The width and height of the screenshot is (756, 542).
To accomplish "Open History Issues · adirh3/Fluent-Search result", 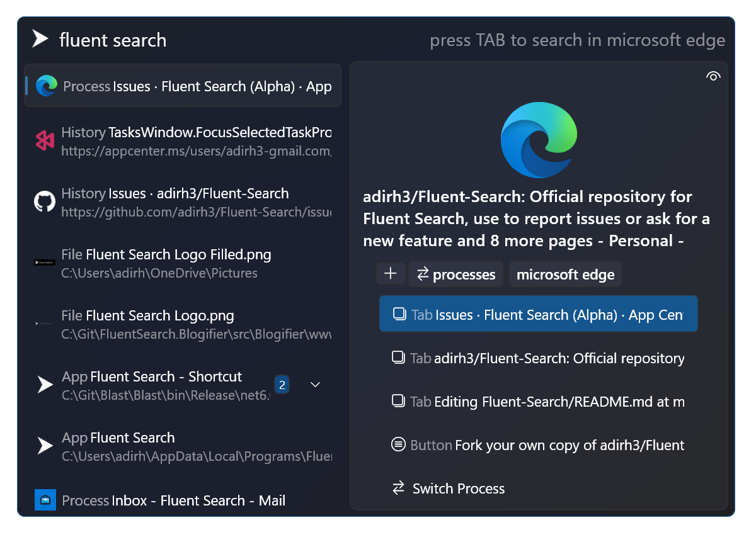I will [183, 202].
